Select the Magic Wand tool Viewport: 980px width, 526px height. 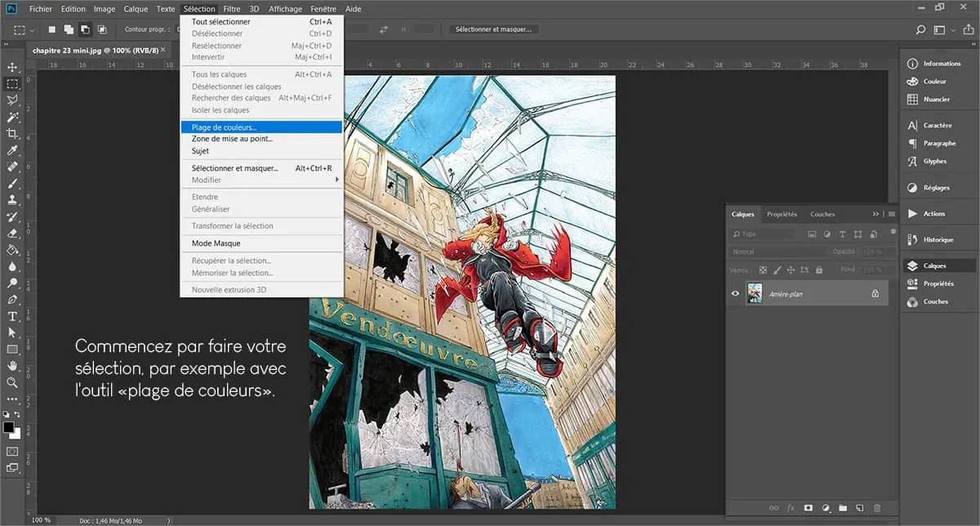(12, 117)
